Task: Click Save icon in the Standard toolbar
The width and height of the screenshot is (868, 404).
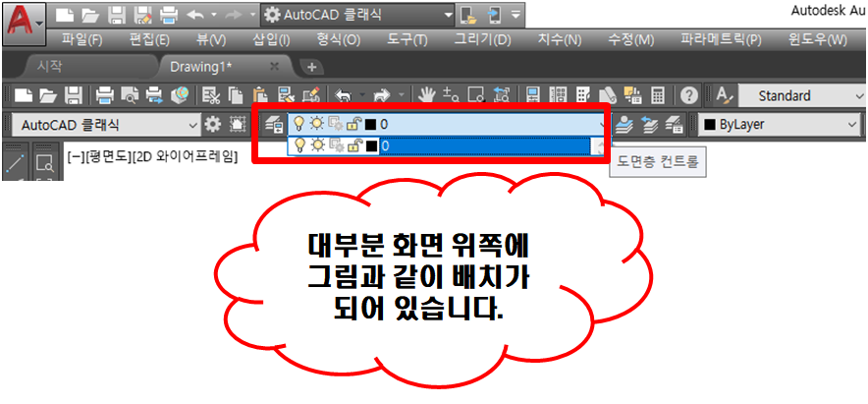Action: tap(73, 96)
